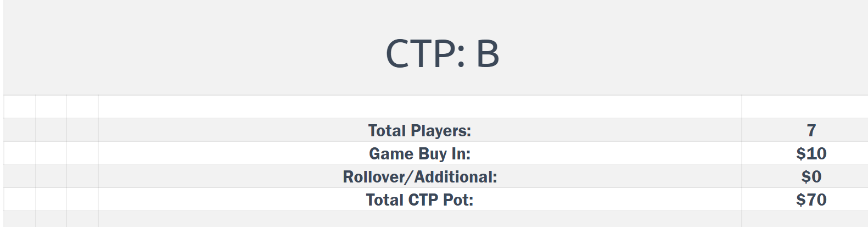The width and height of the screenshot is (868, 227).
Task: Click the "Game Buy In:" label cell
Action: tap(419, 153)
